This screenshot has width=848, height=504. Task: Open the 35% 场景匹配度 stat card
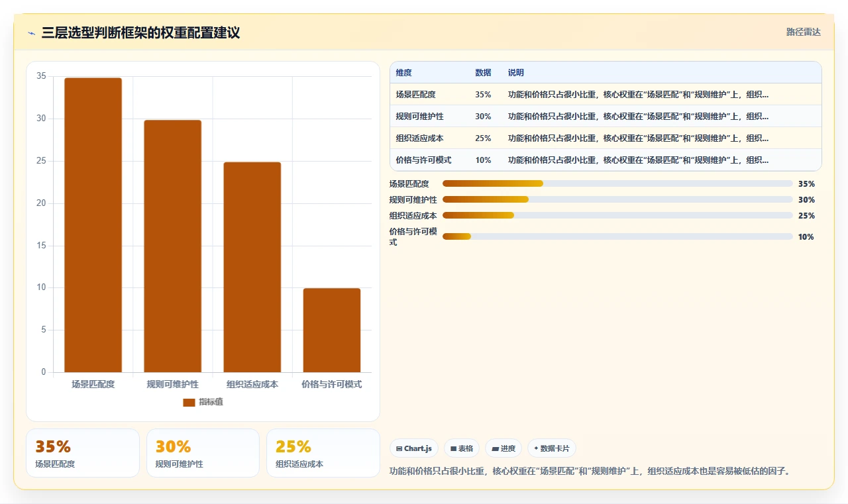coord(83,453)
